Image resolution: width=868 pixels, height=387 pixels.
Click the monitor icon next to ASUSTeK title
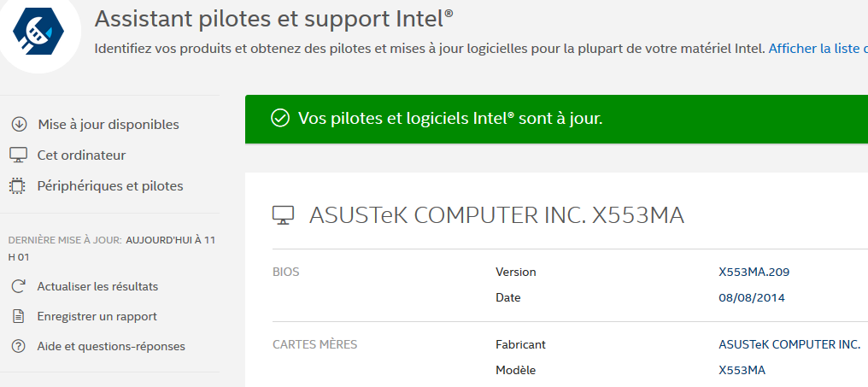pos(284,215)
